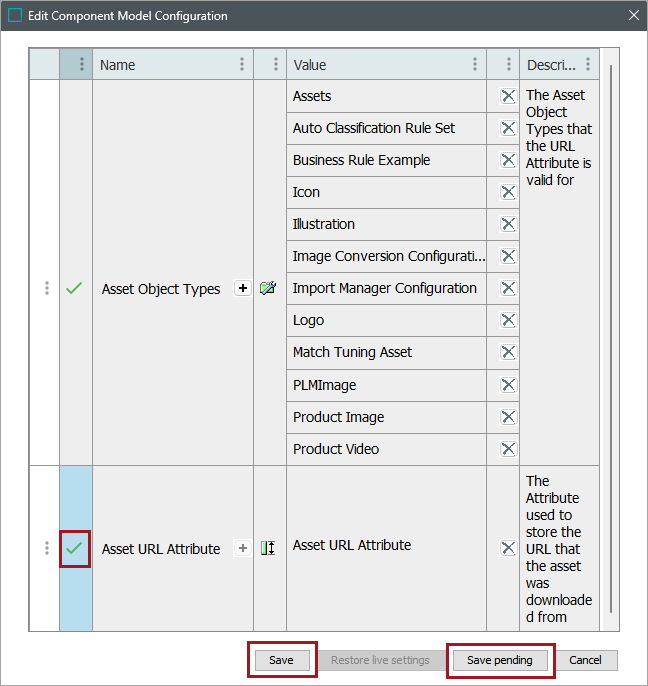Click the Save button
648x686 pixels.
[x=281, y=660]
